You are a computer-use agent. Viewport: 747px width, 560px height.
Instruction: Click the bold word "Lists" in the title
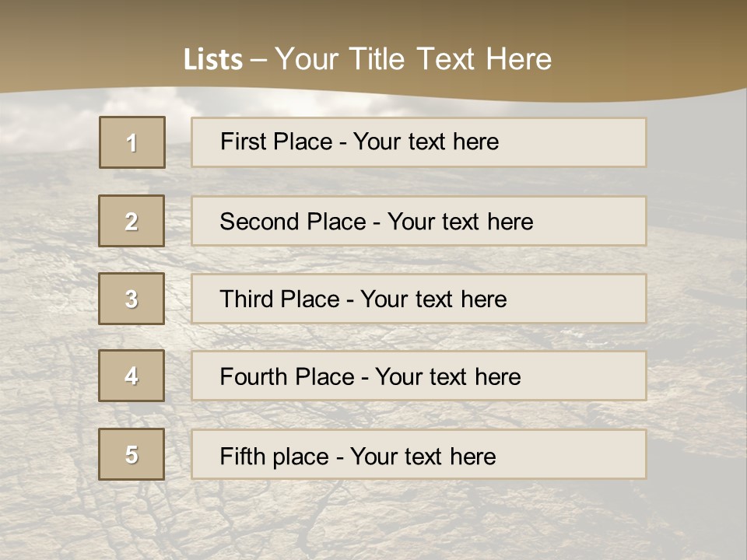coord(213,60)
